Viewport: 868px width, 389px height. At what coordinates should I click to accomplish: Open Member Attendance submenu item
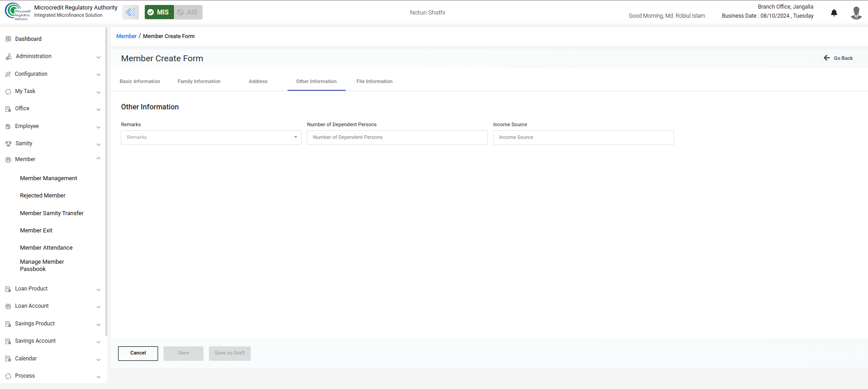(x=46, y=248)
